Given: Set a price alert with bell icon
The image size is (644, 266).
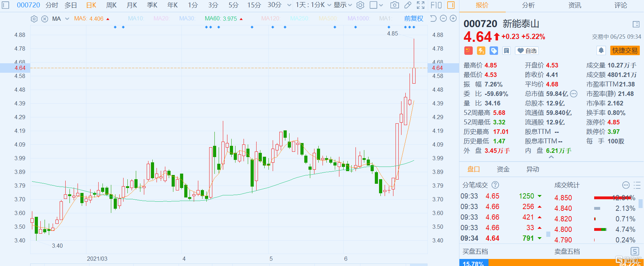Looking at the screenshot, I should pyautogui.click(x=601, y=51).
